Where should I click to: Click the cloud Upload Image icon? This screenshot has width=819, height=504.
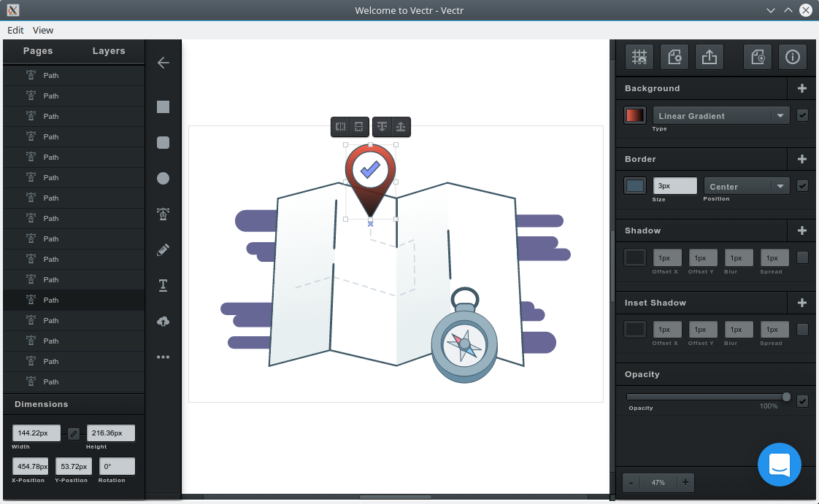(x=163, y=322)
